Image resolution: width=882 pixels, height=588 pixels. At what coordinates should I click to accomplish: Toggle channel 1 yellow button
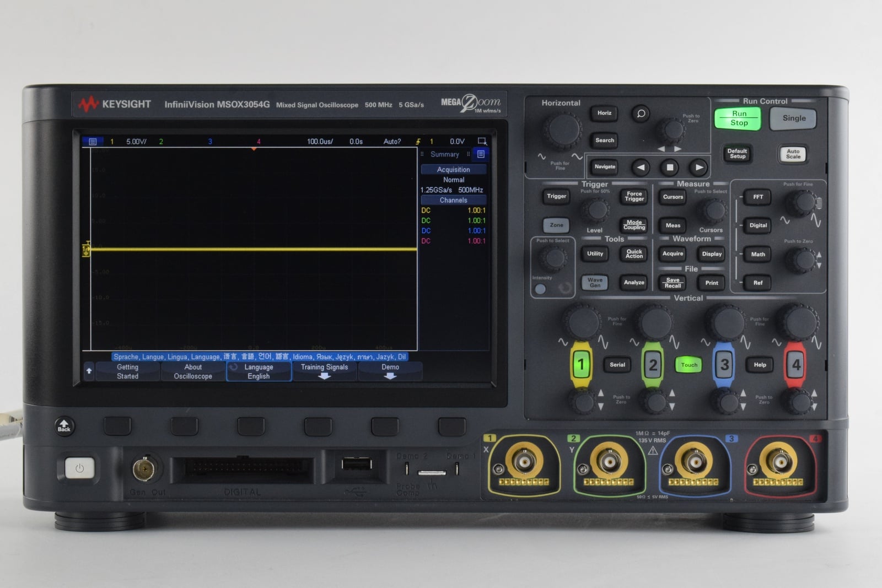[x=580, y=364]
